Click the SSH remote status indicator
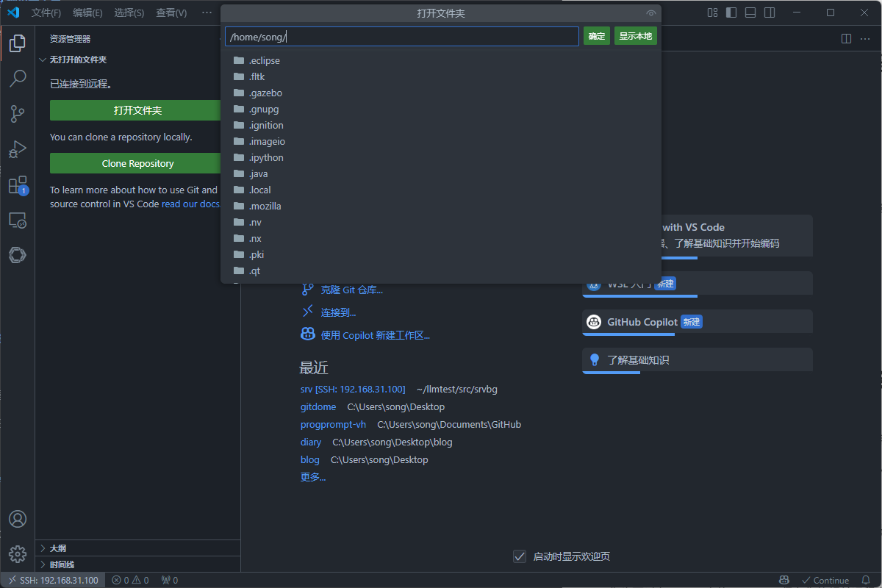This screenshot has width=882, height=588. click(x=53, y=580)
